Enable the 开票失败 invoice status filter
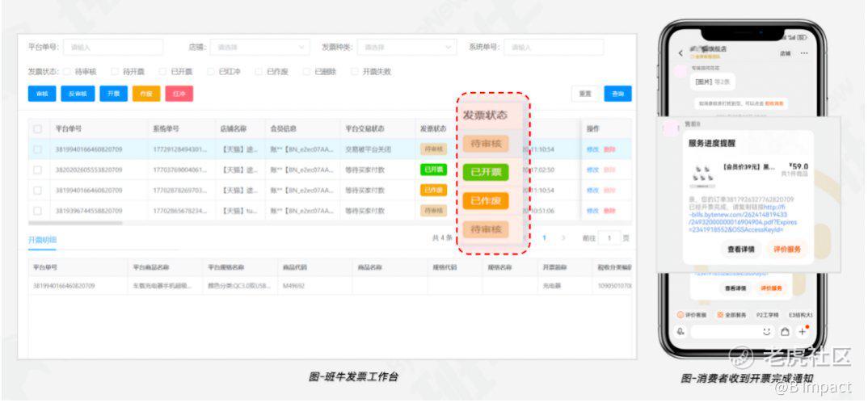This screenshot has width=868, height=407. coord(355,71)
